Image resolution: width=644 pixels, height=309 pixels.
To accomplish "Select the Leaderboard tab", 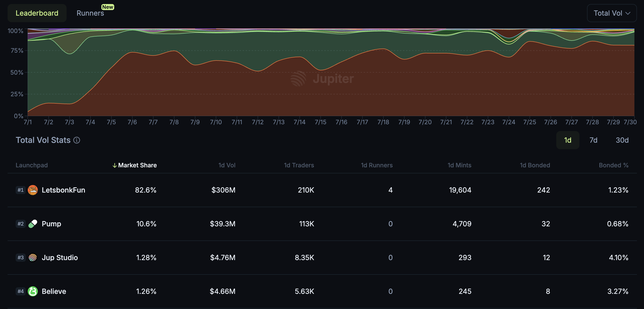I will point(37,13).
